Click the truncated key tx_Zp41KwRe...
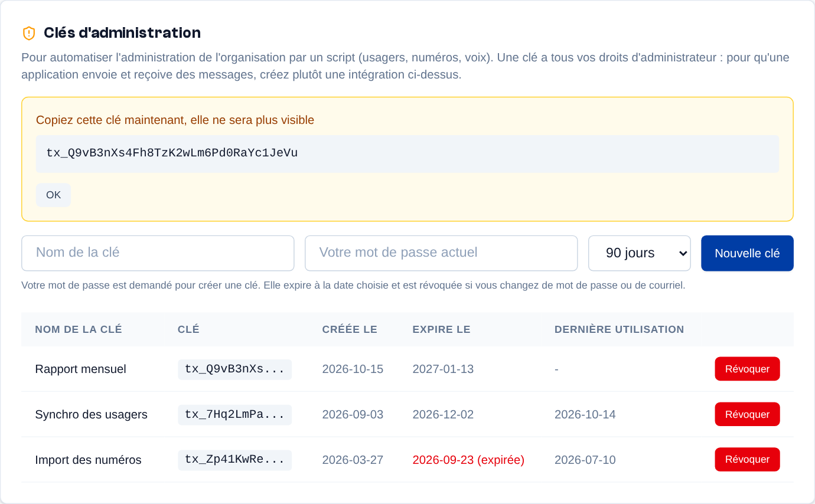815x504 pixels. tap(234, 460)
